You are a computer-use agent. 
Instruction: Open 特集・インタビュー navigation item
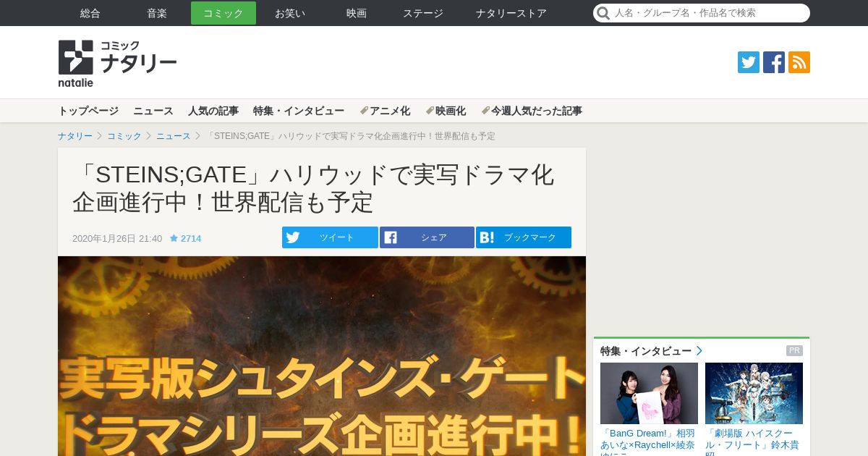pos(299,111)
